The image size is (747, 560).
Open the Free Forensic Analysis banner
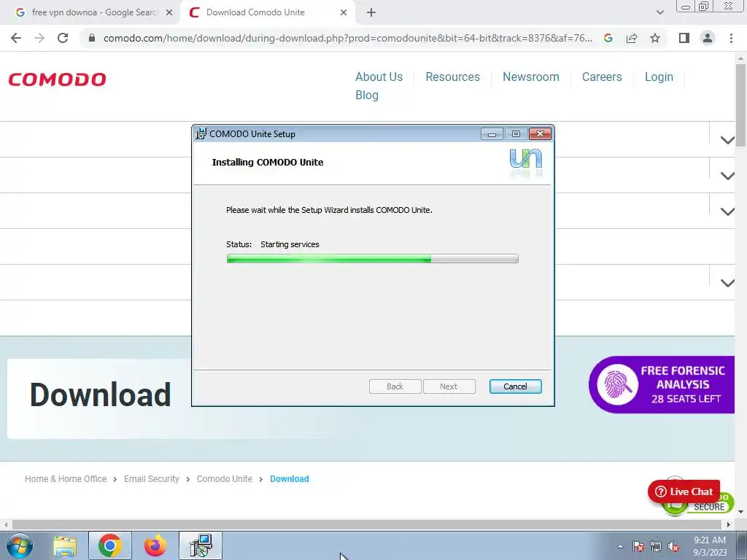point(662,384)
